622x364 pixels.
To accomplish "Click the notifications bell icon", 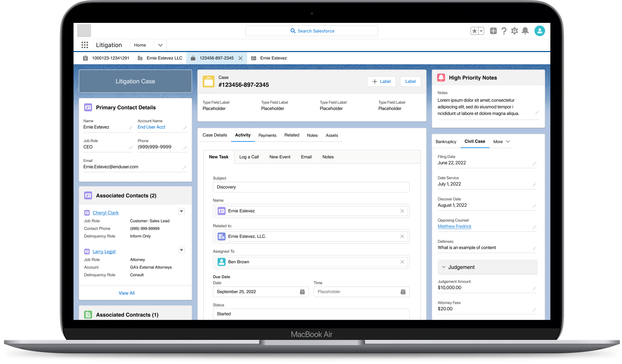I will click(x=525, y=31).
